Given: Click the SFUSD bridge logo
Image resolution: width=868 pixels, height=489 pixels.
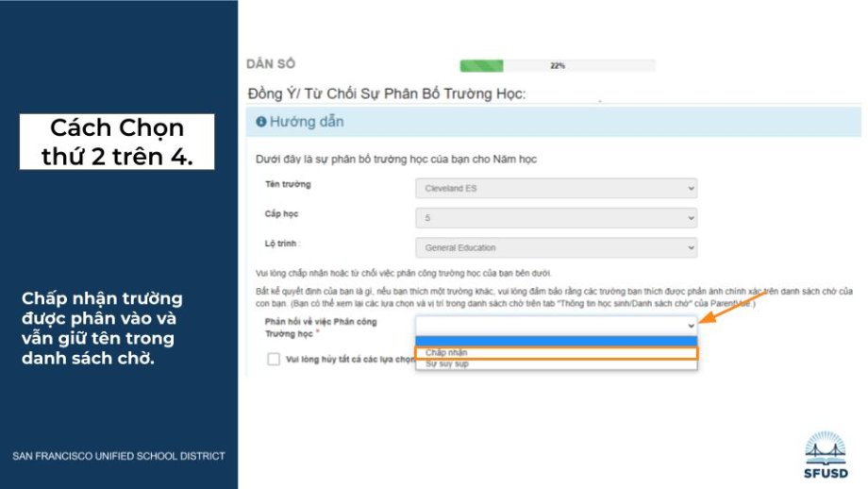Looking at the screenshot, I should pyautogui.click(x=826, y=454).
